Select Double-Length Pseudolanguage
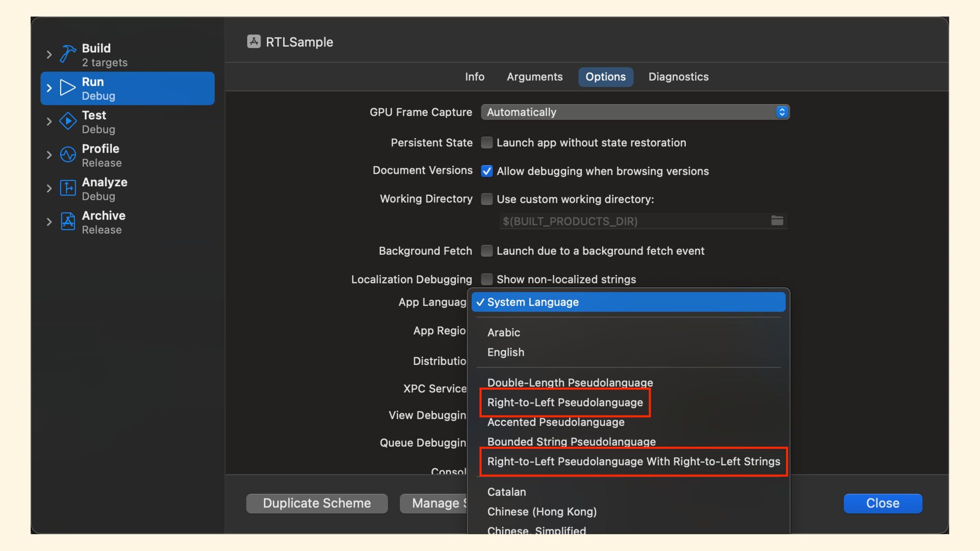The height and width of the screenshot is (551, 980). click(628, 383)
